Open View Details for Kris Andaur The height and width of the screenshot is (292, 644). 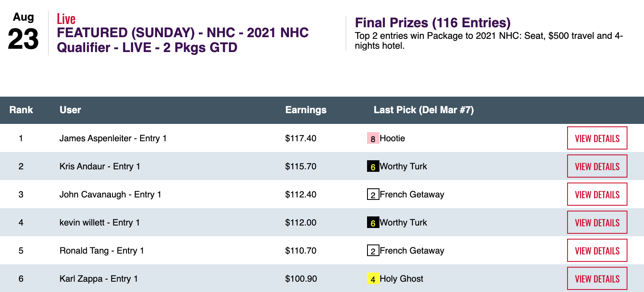[597, 166]
